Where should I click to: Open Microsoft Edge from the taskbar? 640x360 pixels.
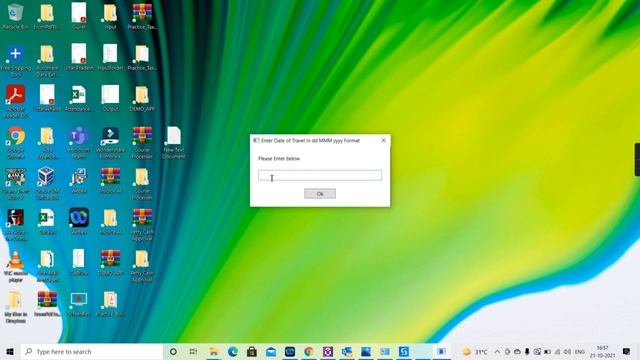click(x=233, y=351)
